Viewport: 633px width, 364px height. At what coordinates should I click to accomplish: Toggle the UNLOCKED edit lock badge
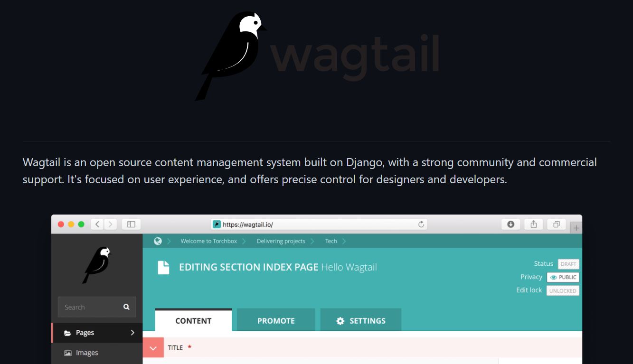563,291
